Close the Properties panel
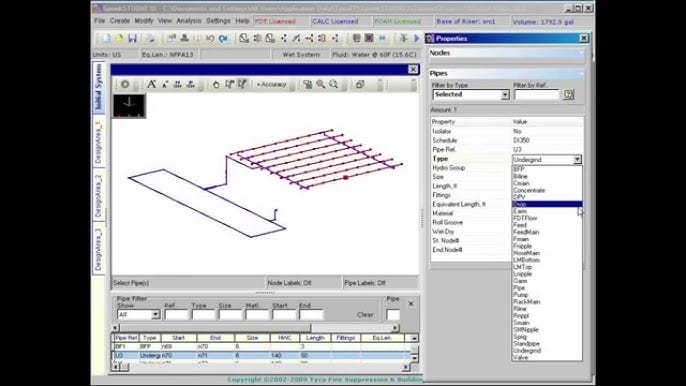The image size is (686, 386). tap(584, 39)
